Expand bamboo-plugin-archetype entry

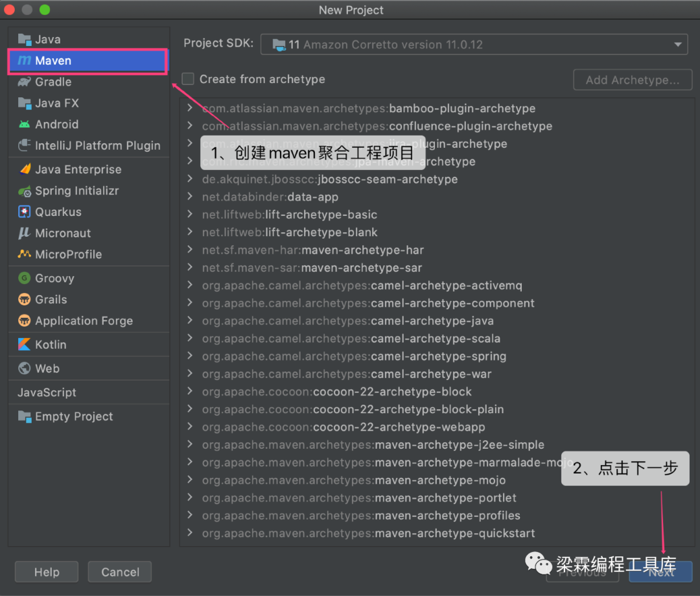coord(190,108)
